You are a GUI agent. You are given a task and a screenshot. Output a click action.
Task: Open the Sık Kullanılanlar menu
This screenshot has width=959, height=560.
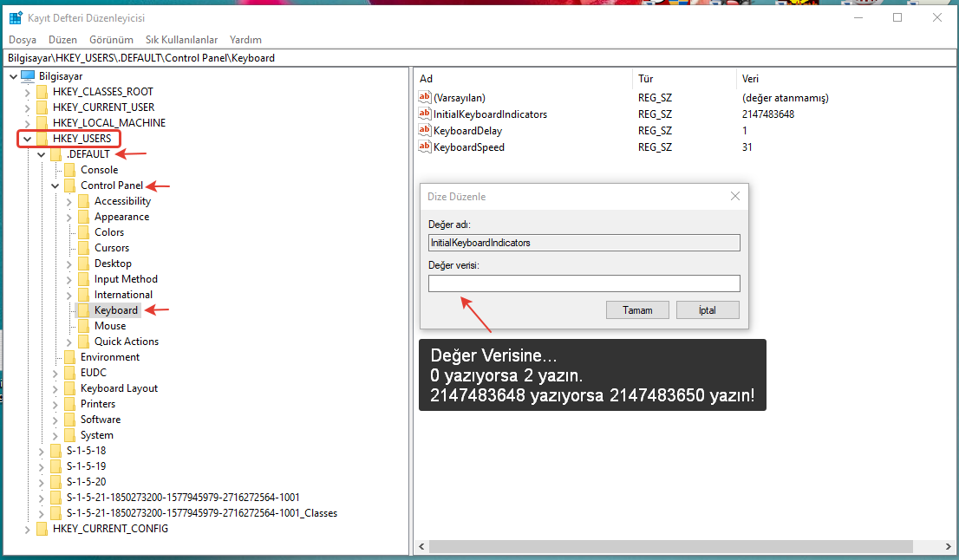tap(181, 40)
